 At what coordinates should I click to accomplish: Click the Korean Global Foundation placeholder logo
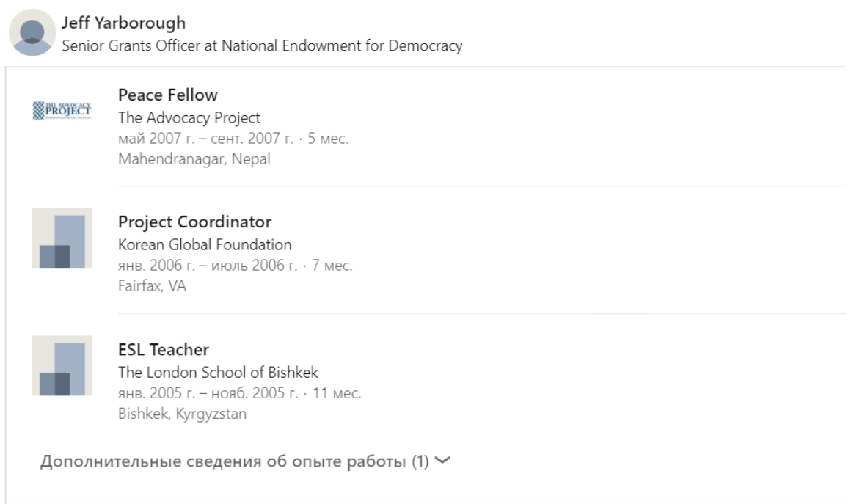[x=62, y=238]
